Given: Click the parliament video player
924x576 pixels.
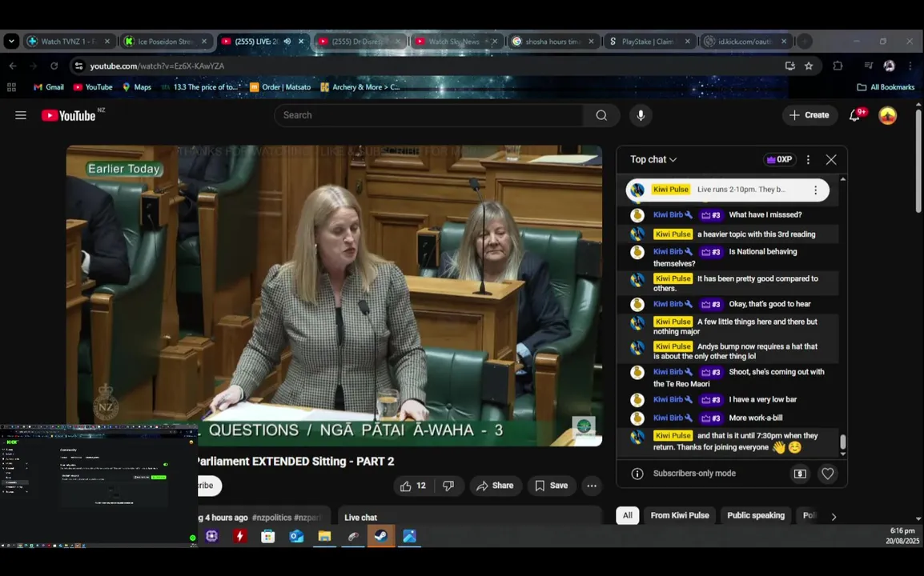Looking at the screenshot, I should pos(334,296).
